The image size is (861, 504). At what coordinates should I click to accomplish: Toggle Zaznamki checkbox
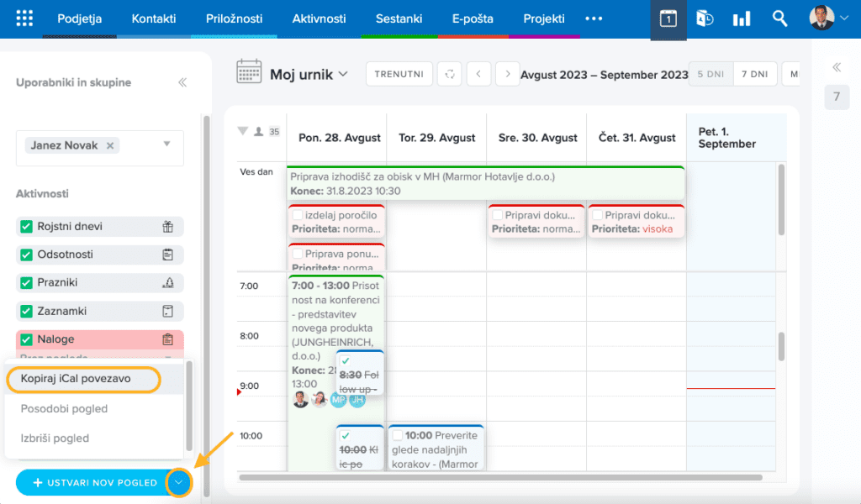coord(26,311)
